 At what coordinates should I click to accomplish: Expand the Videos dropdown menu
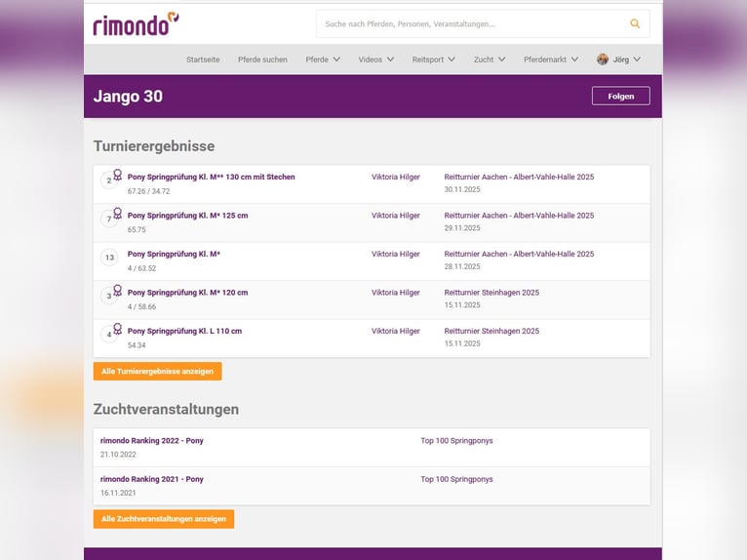click(x=375, y=60)
